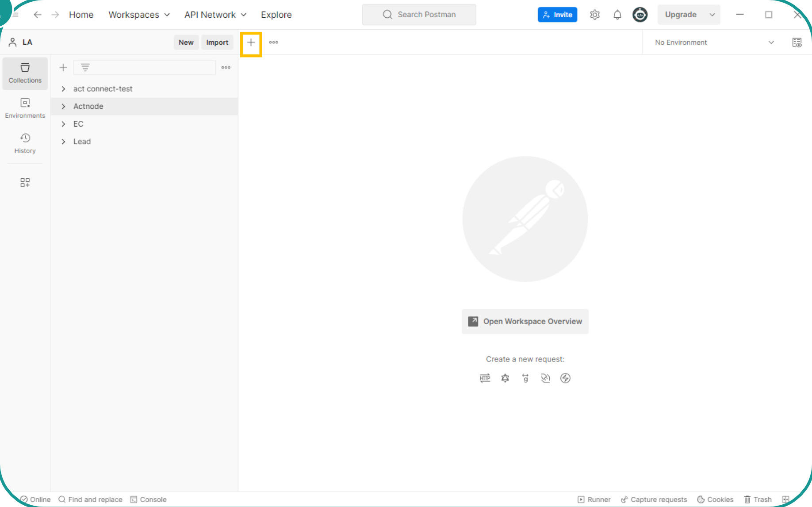The width and height of the screenshot is (812, 507).
Task: Expand the act connect-test collection
Action: [x=63, y=89]
